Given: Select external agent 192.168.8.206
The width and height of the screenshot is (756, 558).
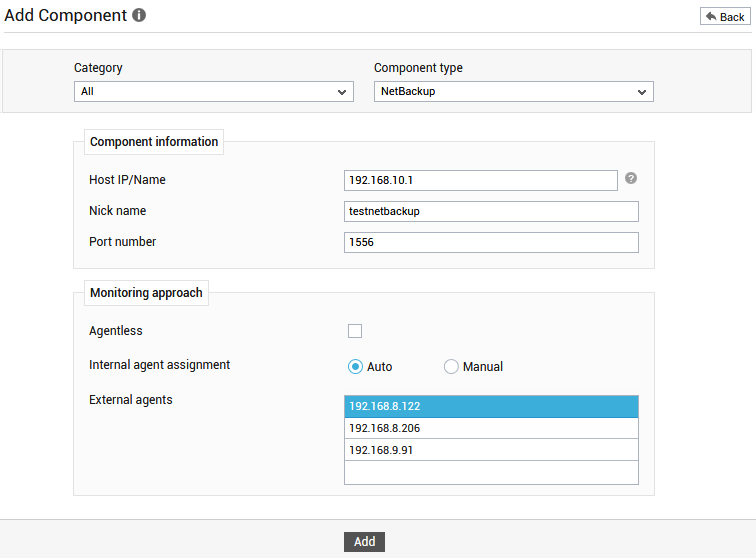Looking at the screenshot, I should 491,428.
